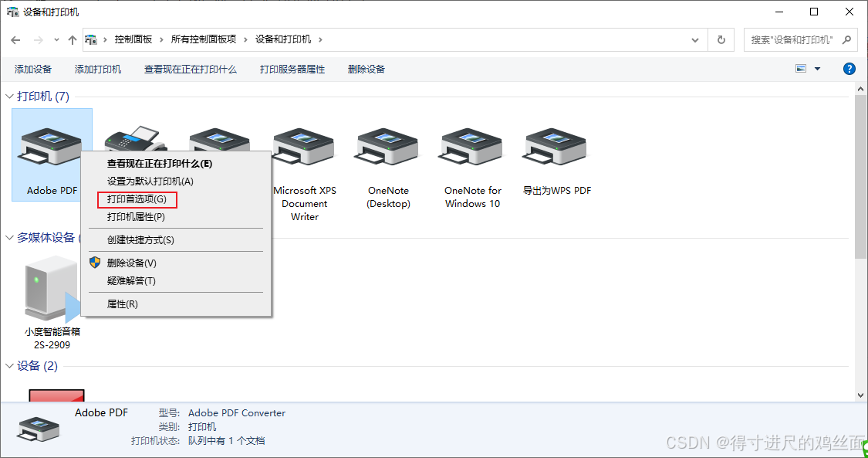
Task: Click the refresh button in address bar
Action: (721, 40)
